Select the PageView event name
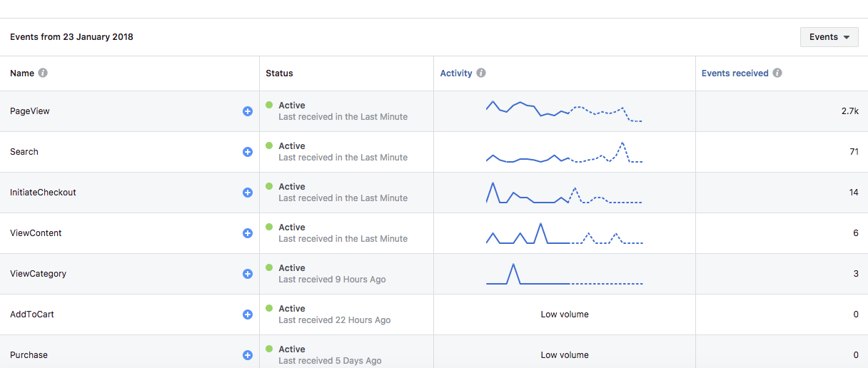Image resolution: width=868 pixels, height=368 pixels. point(30,111)
